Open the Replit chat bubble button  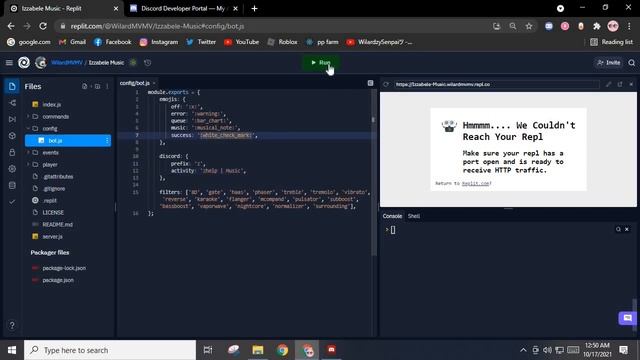point(627,318)
